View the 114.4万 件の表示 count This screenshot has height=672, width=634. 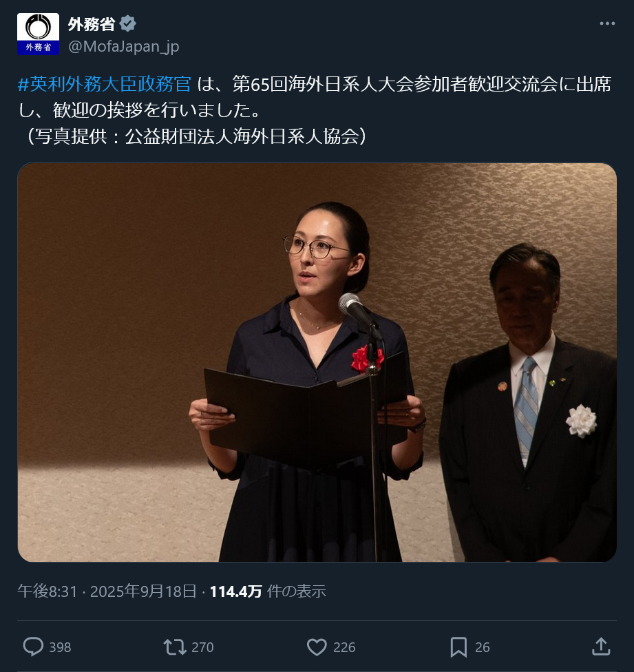point(268,591)
